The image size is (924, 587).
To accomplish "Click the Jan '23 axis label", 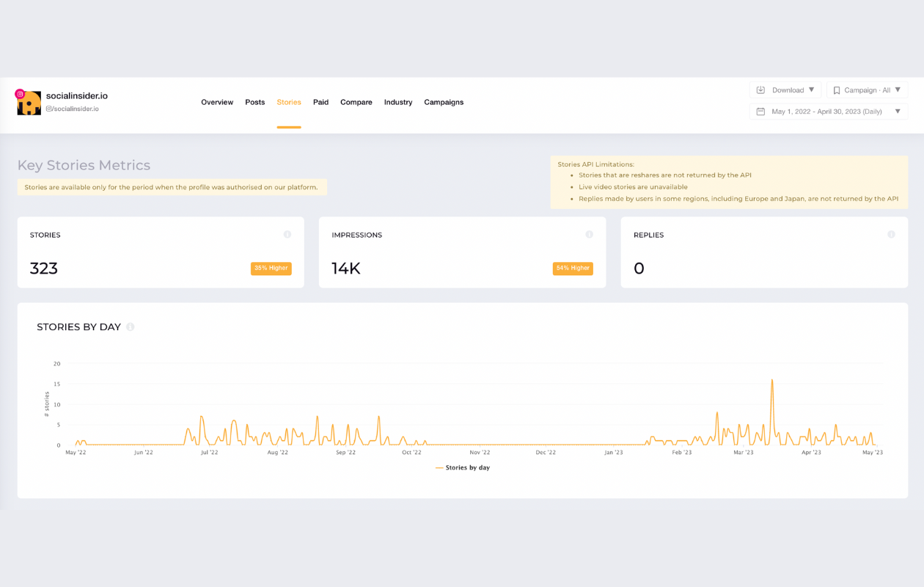I will click(x=614, y=453).
